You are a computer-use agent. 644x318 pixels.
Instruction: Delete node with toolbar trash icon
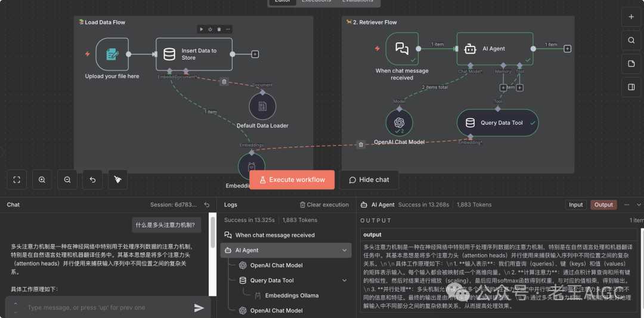point(219,29)
